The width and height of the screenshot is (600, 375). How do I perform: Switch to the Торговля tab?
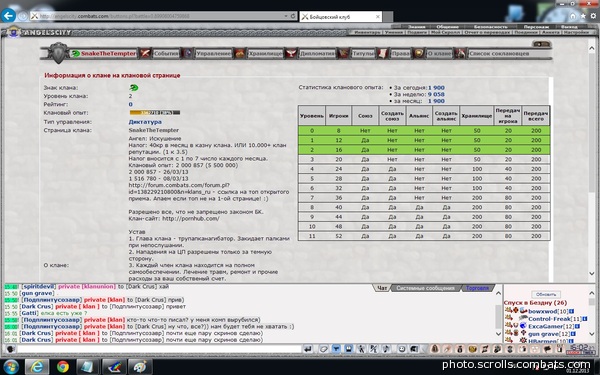[477, 288]
